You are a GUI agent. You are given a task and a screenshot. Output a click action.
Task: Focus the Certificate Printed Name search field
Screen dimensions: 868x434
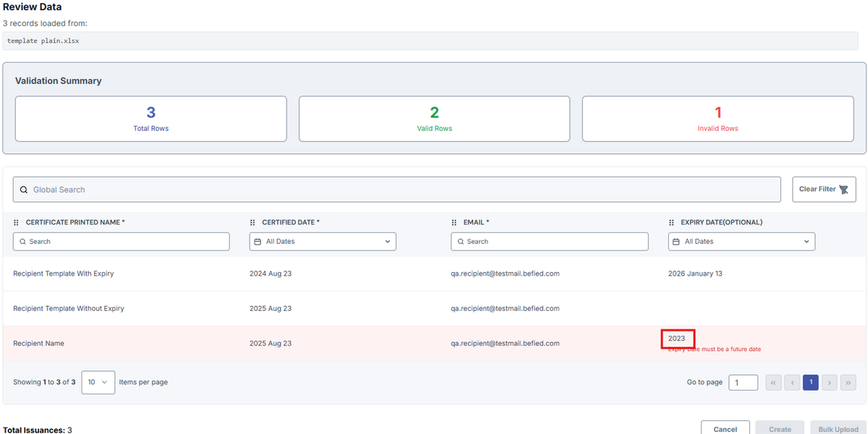122,242
